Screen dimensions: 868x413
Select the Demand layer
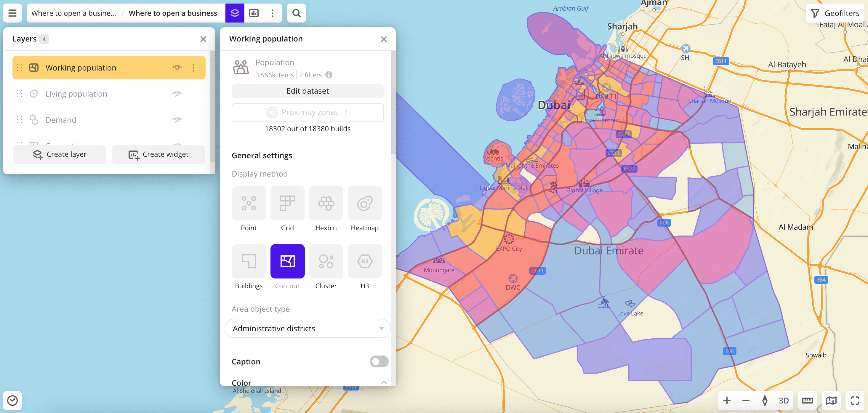click(x=61, y=120)
